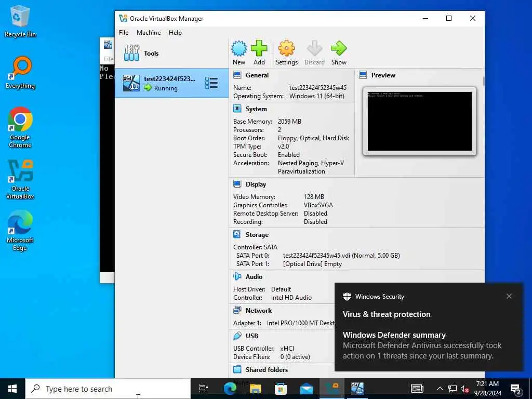
Task: Click the USB section icon
Action: click(237, 336)
